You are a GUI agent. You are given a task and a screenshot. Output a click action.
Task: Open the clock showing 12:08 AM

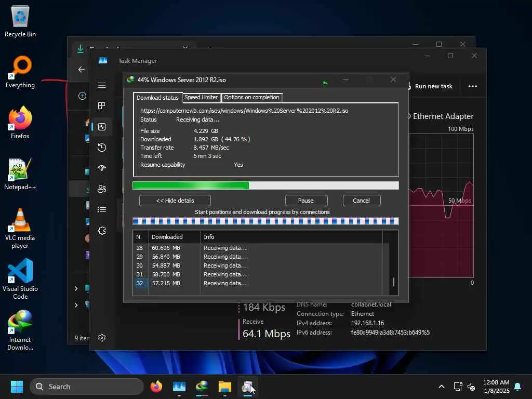[496, 387]
